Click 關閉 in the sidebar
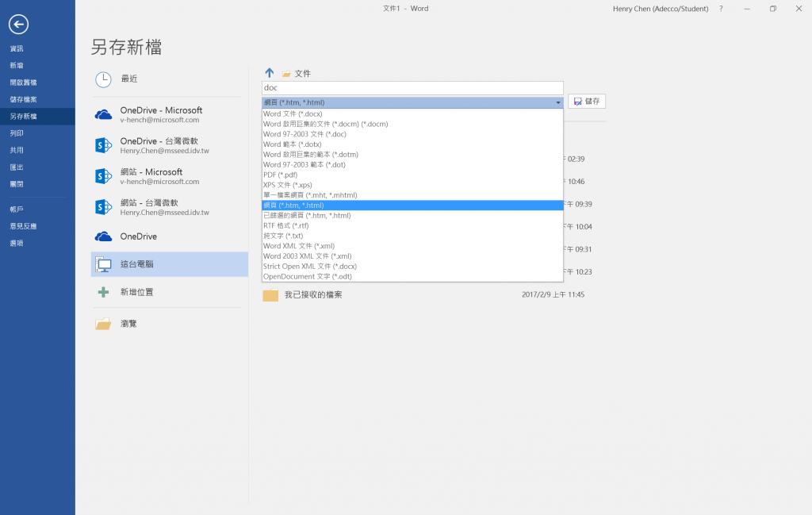This screenshot has height=515, width=812. pos(37,184)
